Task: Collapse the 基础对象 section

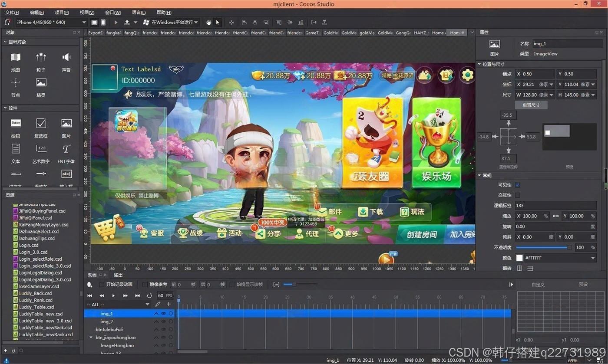Action: tap(5, 42)
